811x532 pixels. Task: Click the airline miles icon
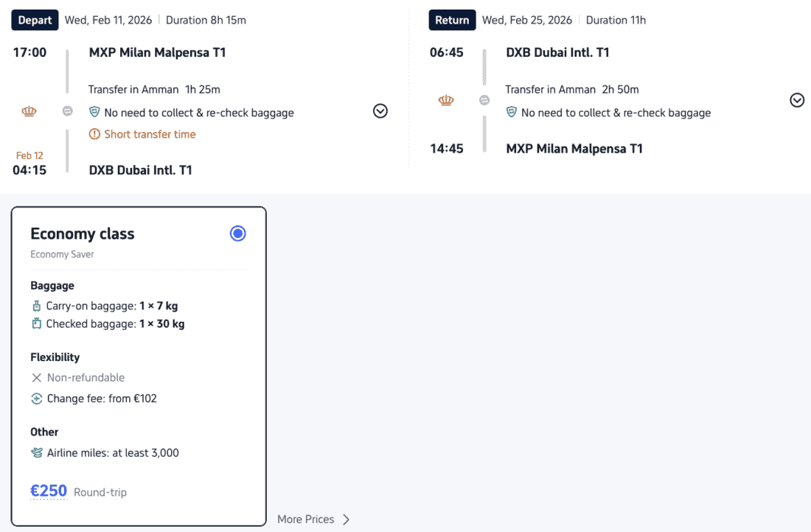[37, 452]
